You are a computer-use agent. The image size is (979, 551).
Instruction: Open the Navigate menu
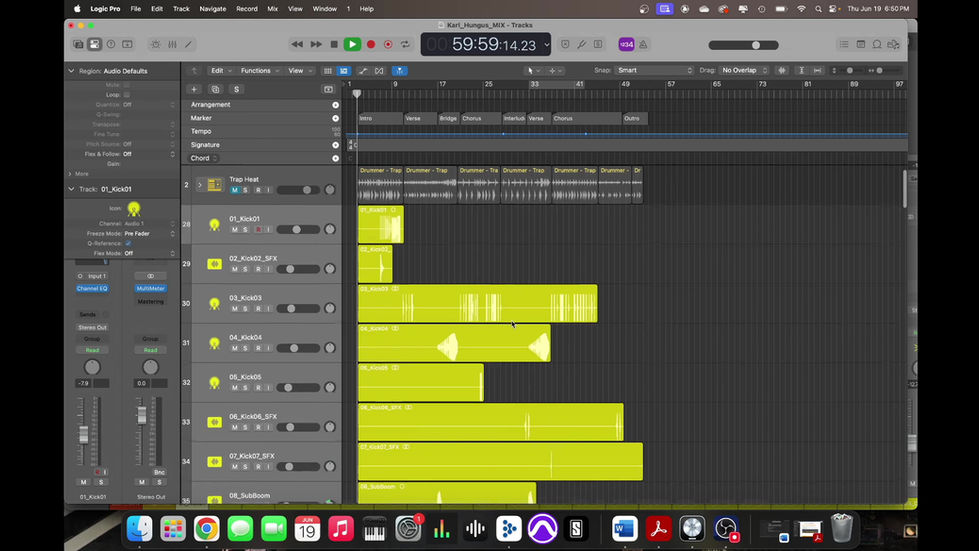coord(213,9)
